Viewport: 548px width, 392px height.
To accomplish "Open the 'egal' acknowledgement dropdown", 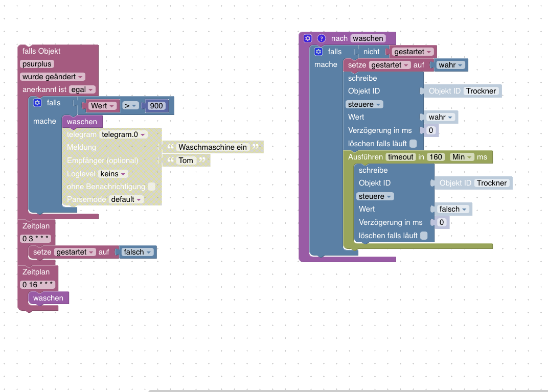I will (x=82, y=90).
